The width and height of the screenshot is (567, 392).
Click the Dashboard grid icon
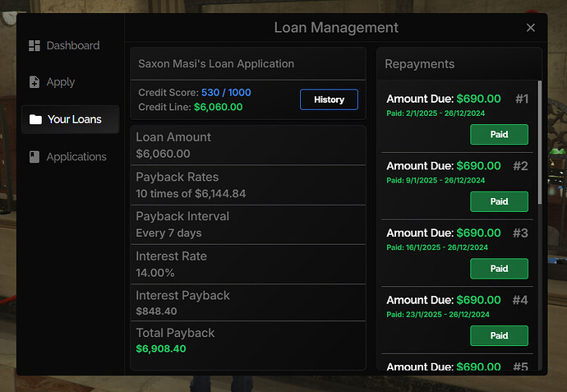pyautogui.click(x=34, y=45)
